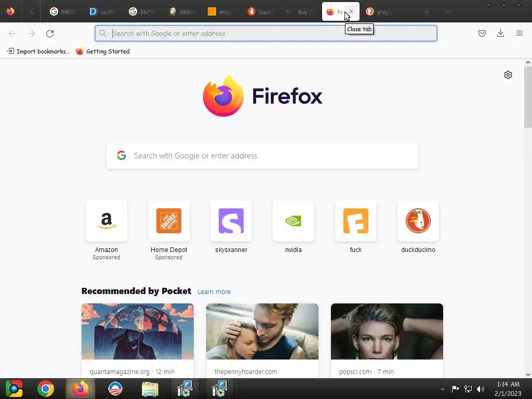This screenshot has width=532, height=399.
Task: Reload the current page
Action: (50, 33)
